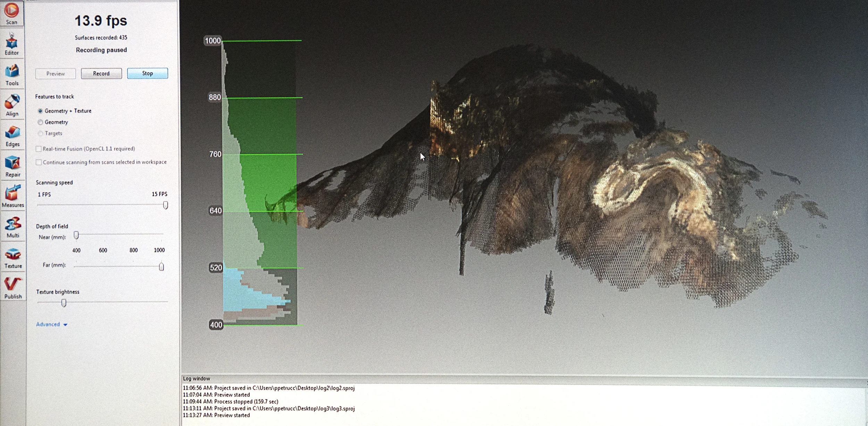Viewport: 868px width, 426px height.
Task: Open the Multi tool
Action: point(12,227)
